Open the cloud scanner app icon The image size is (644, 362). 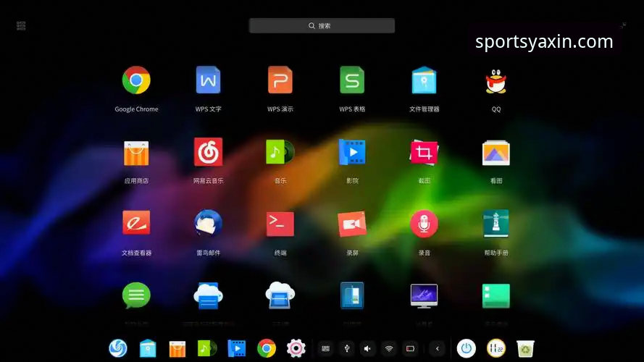[x=280, y=295]
